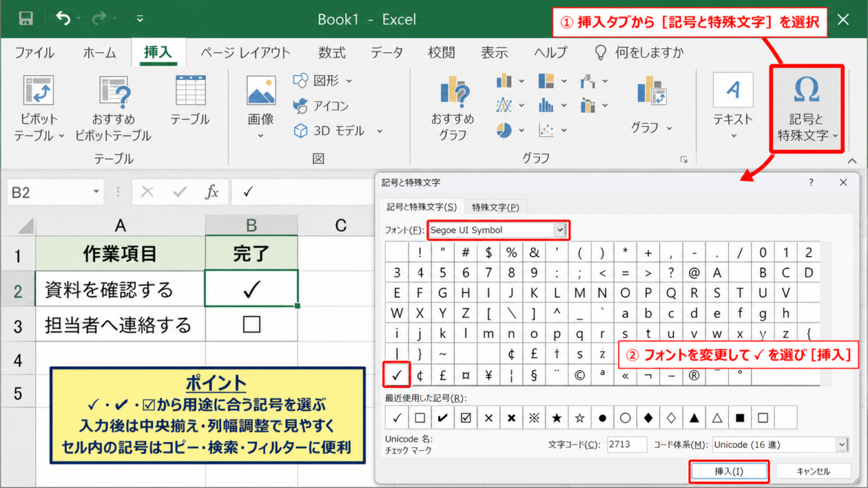Open 記号と特殊文字 in the ribbon

click(806, 108)
